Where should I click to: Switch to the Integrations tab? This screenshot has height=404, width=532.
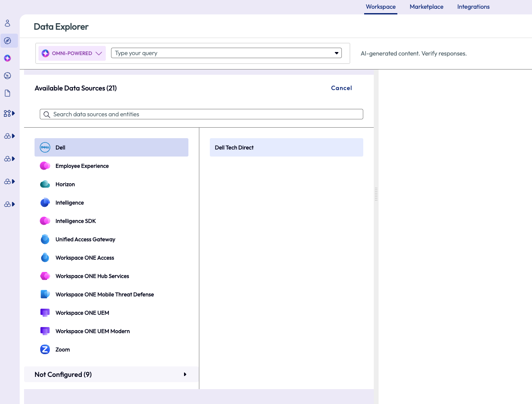473,7
